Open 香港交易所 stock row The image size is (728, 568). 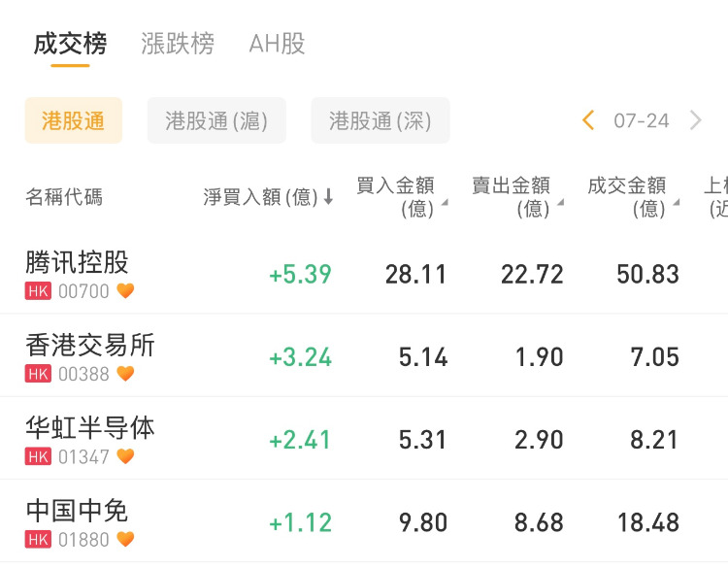pyautogui.click(x=364, y=355)
